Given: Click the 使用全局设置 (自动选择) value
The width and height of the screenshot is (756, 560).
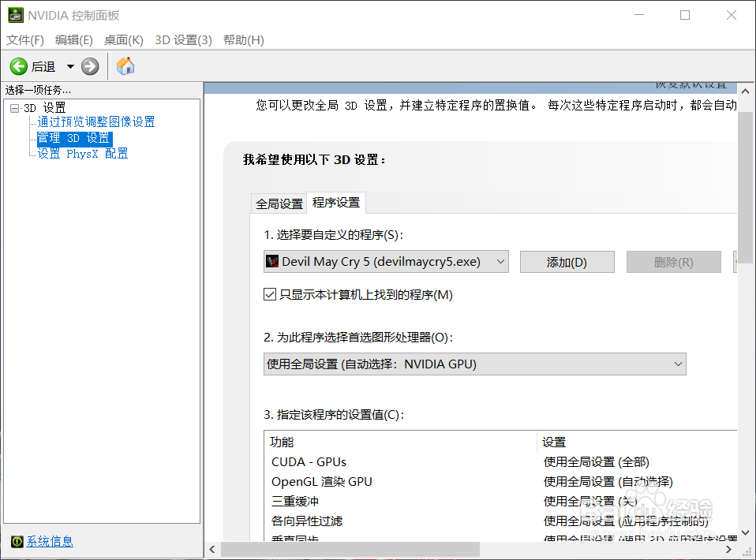Looking at the screenshot, I should (608, 482).
